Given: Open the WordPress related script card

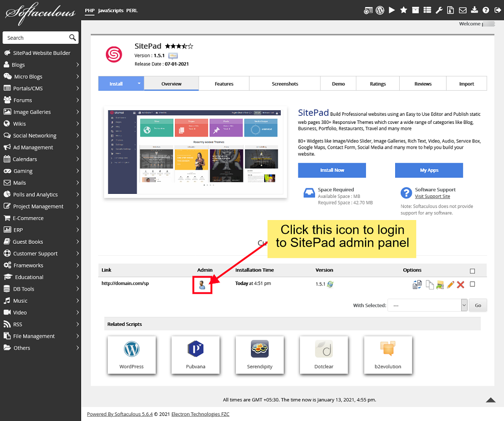Looking at the screenshot, I should point(132,355).
